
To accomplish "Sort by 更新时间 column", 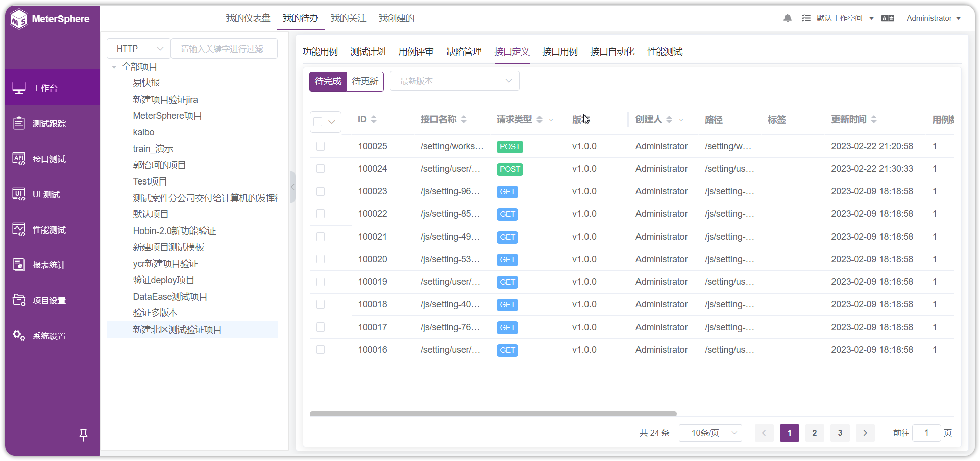I will [x=874, y=119].
